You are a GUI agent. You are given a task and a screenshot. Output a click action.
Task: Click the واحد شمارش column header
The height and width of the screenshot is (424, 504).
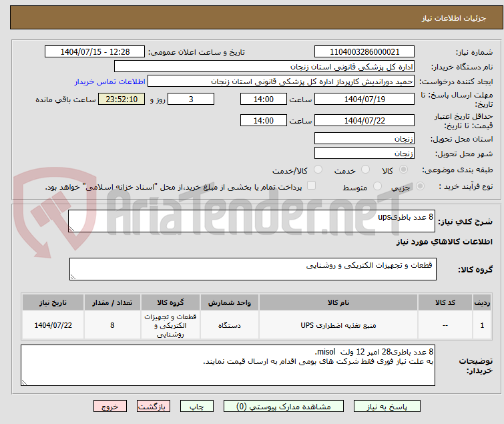click(230, 302)
